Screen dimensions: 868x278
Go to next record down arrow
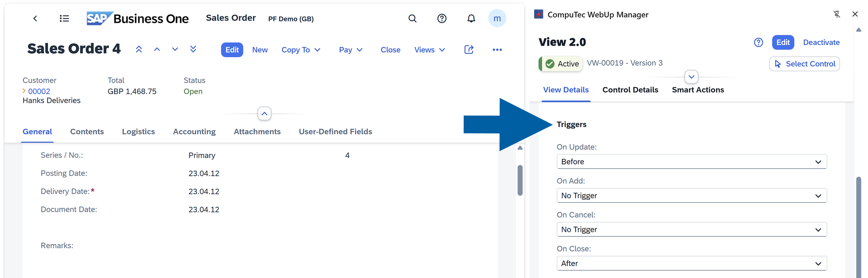175,49
